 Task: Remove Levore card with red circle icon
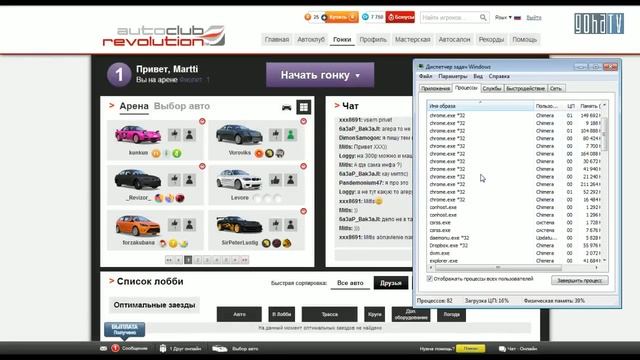[x=303, y=166]
